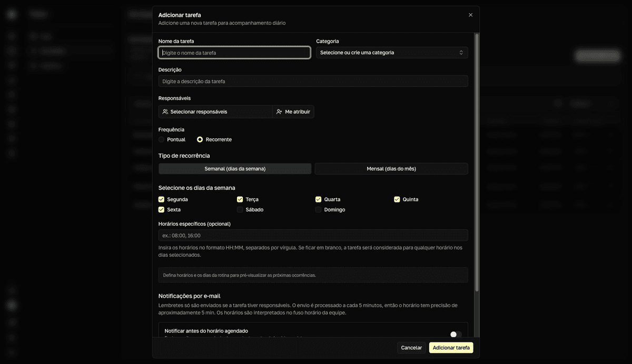Uncheck the Segunda checkbox
632x364 pixels.
(x=162, y=199)
